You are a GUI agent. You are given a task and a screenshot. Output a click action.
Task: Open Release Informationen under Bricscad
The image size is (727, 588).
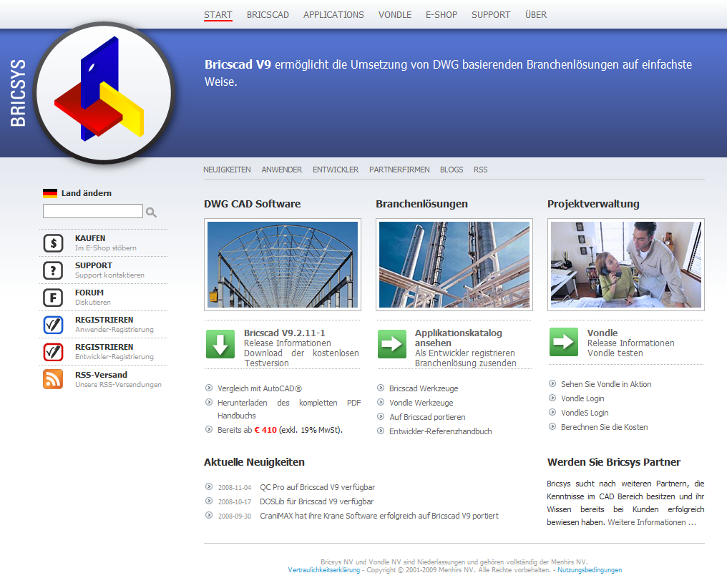288,343
